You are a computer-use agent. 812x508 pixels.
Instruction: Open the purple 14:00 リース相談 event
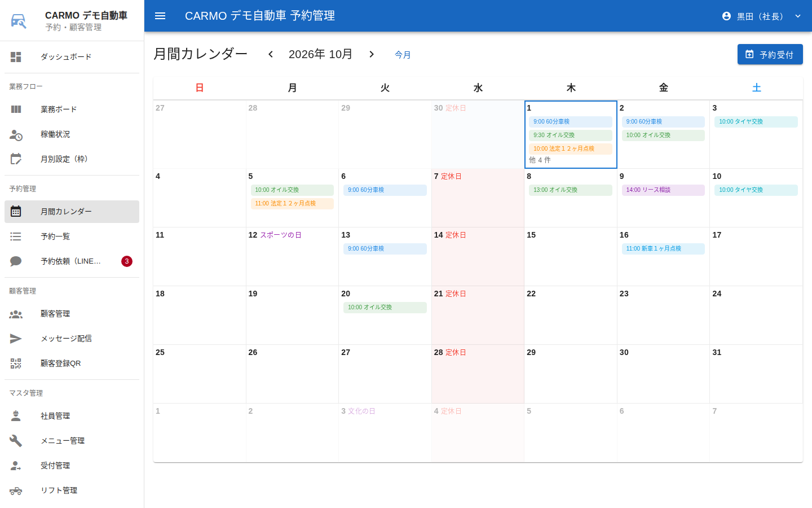[x=663, y=190]
